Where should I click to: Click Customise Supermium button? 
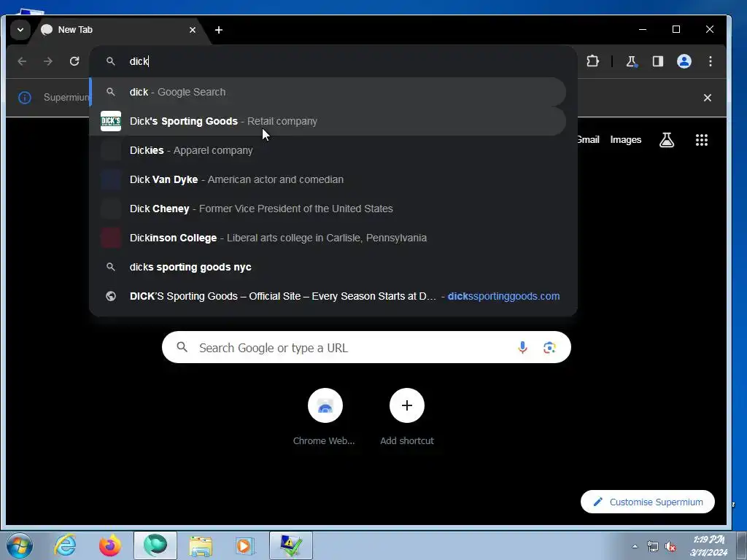[x=648, y=502]
